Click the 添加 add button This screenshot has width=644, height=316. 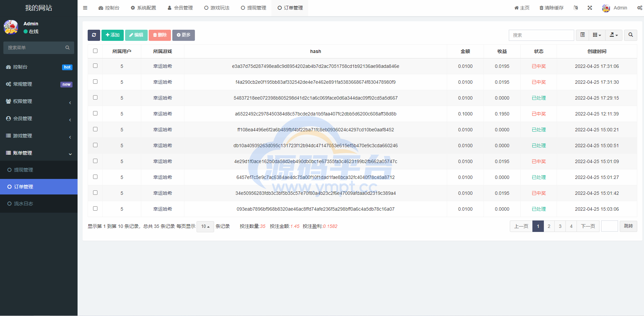click(x=113, y=35)
